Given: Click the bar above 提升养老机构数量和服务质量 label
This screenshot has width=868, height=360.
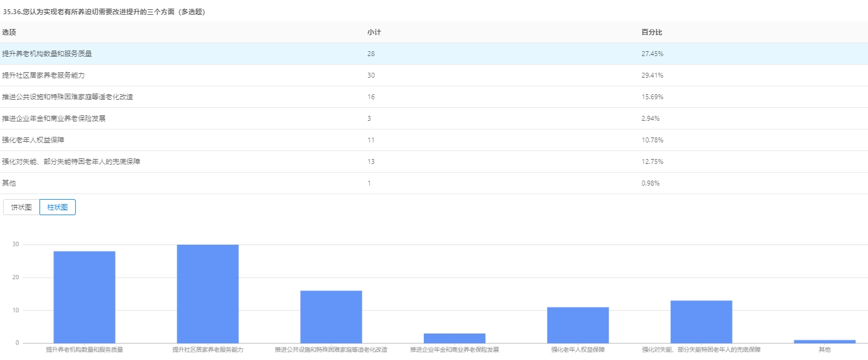Looking at the screenshot, I should (84, 297).
